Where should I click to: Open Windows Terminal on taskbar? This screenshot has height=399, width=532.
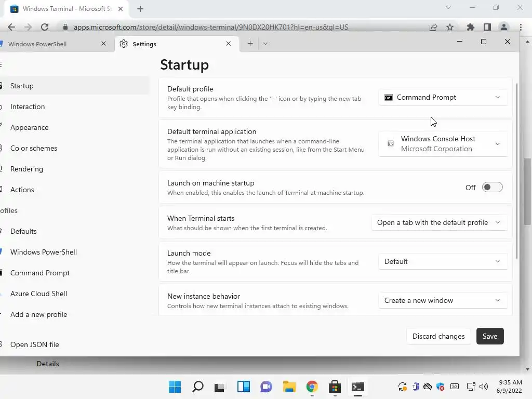tap(357, 387)
